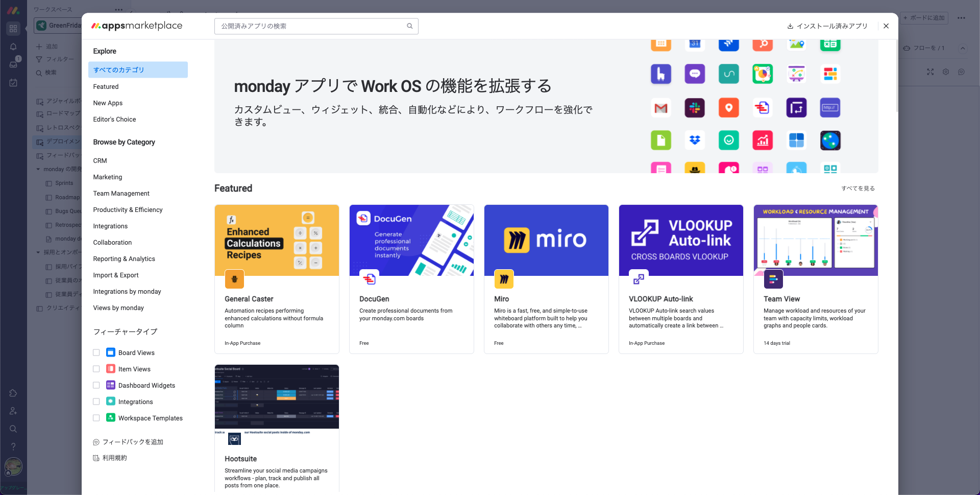Click the DocuGen app logo badge
Image resolution: width=980 pixels, height=495 pixels.
[x=369, y=279]
